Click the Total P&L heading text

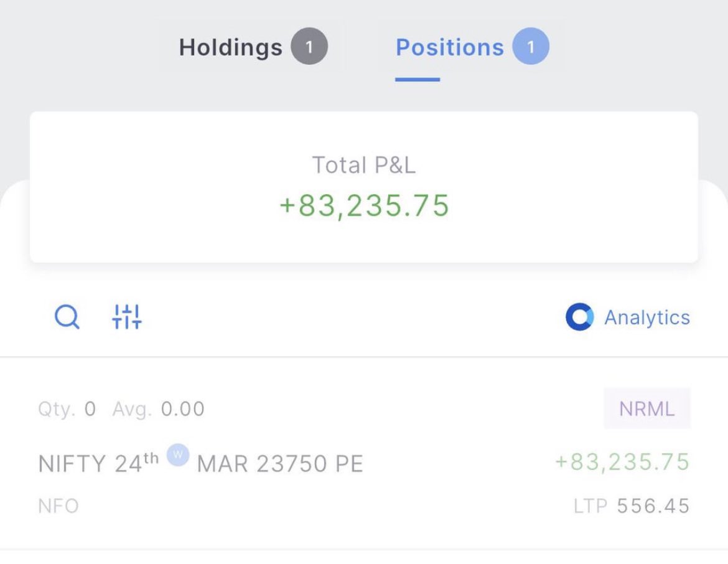[x=364, y=165]
